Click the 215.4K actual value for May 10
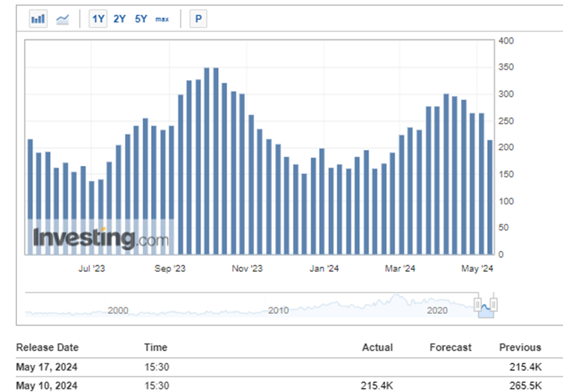The height and width of the screenshot is (392, 563). point(377,386)
